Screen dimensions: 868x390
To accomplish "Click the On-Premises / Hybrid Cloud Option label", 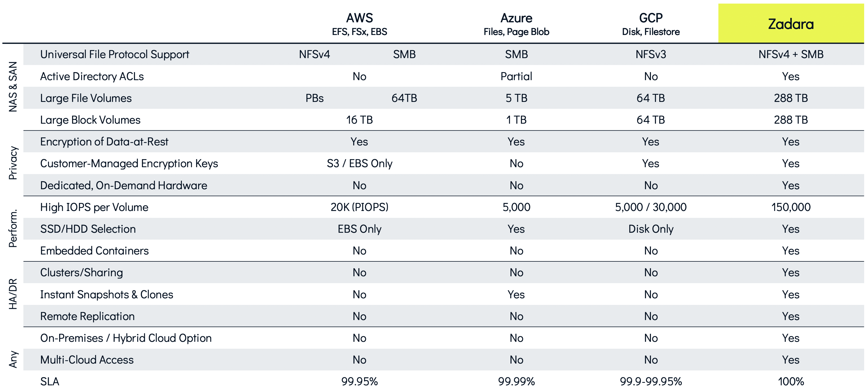I will pos(126,338).
